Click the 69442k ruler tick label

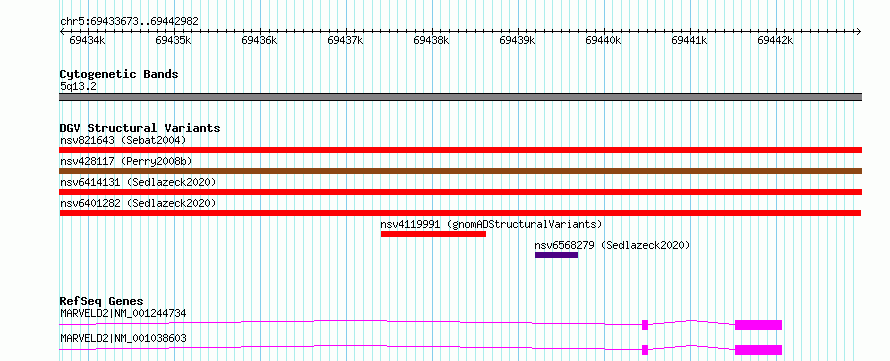775,40
